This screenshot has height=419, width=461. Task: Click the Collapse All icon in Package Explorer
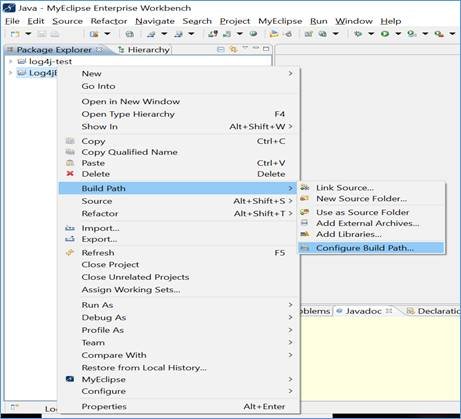[x=220, y=49]
